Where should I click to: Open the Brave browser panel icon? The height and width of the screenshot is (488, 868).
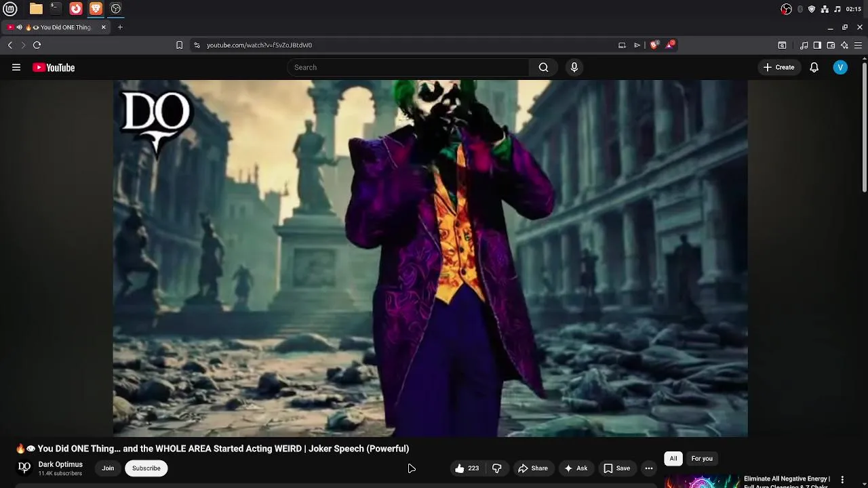click(x=96, y=9)
